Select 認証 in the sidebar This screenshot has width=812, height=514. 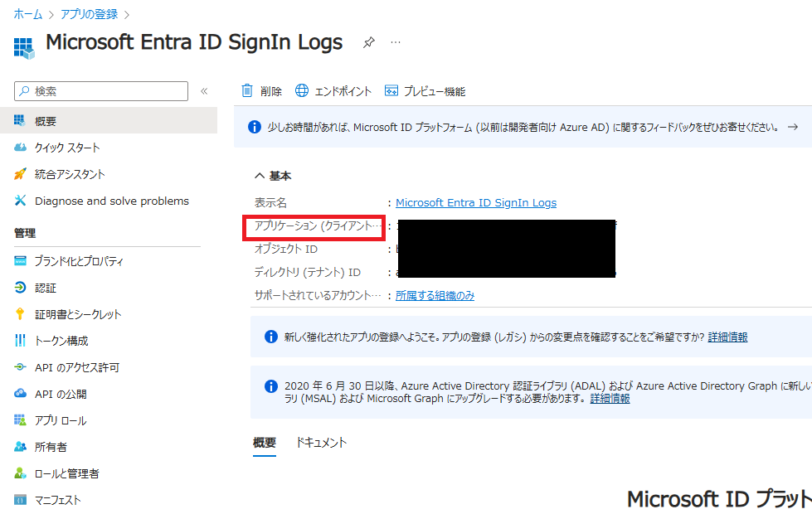click(46, 288)
